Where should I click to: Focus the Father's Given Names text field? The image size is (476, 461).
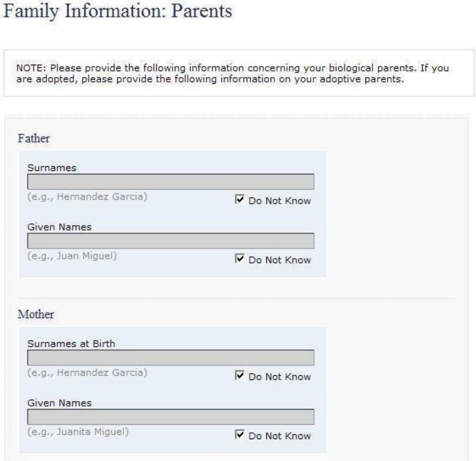pos(171,241)
